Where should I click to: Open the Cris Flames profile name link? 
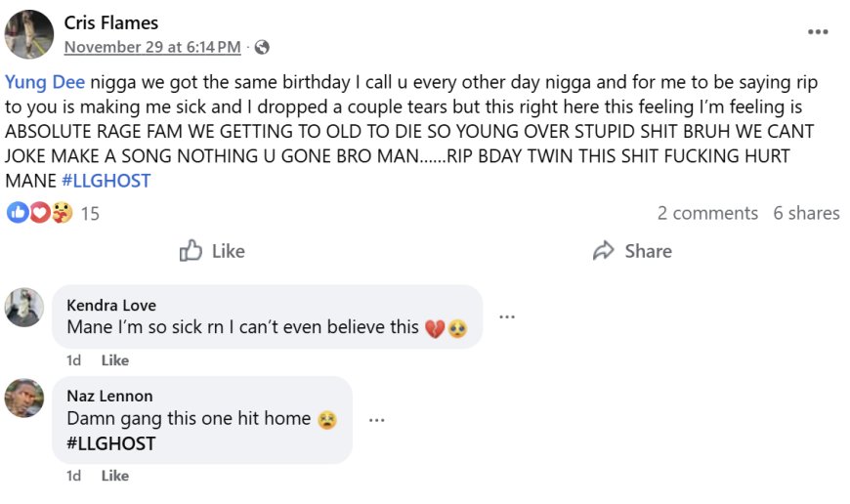[110, 22]
